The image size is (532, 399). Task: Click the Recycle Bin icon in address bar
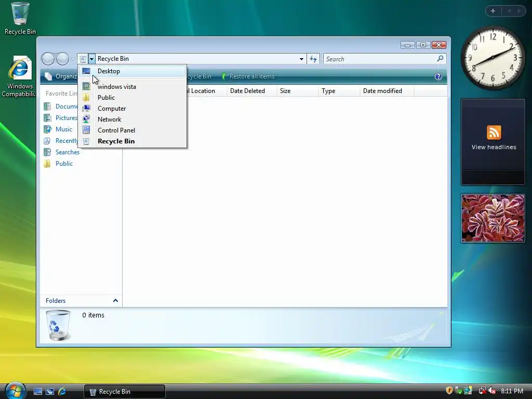coord(83,59)
